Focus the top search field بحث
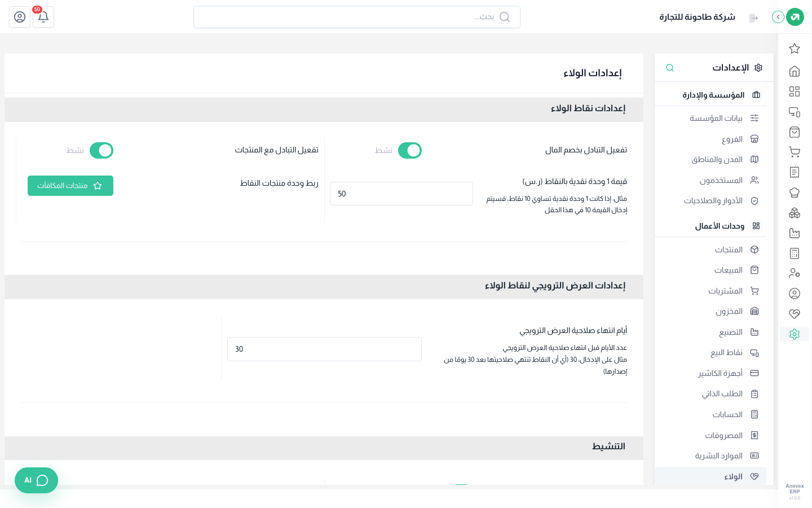 357,17
